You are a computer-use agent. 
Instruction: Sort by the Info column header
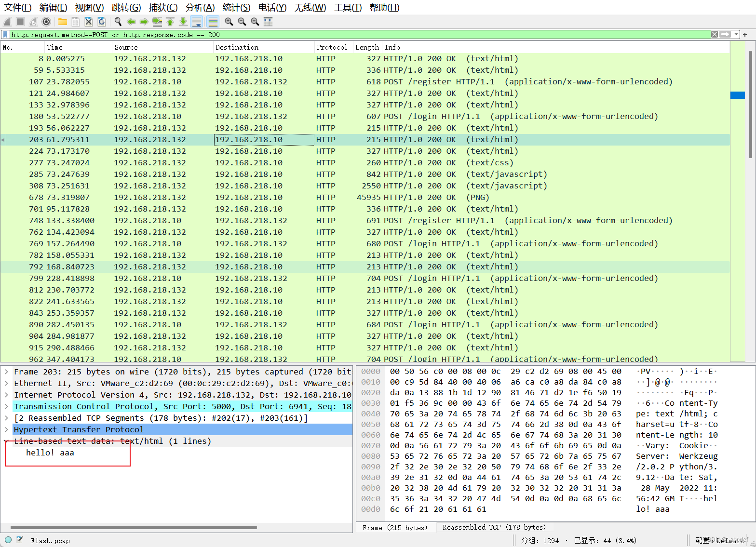click(556, 47)
